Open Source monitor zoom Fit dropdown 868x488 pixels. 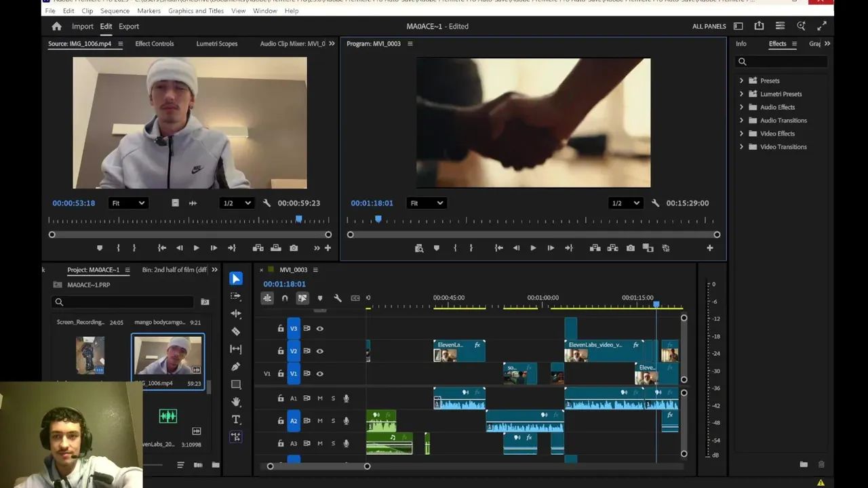pyautogui.click(x=127, y=203)
